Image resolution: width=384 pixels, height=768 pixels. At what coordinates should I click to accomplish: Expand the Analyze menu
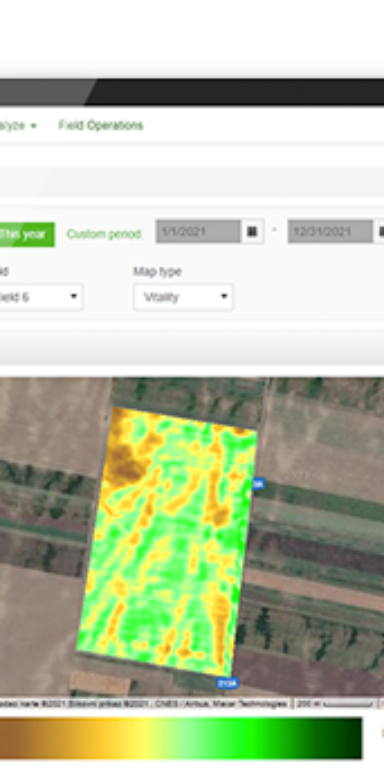tap(18, 125)
